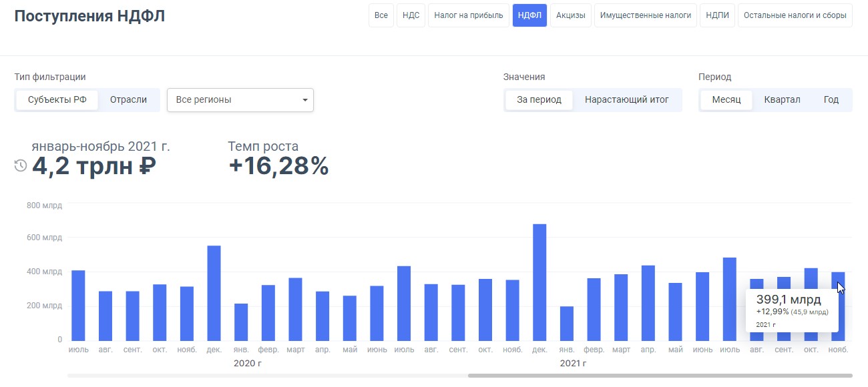Open the Имущественные налоги tab
This screenshot has height=387, width=868.
(645, 15)
